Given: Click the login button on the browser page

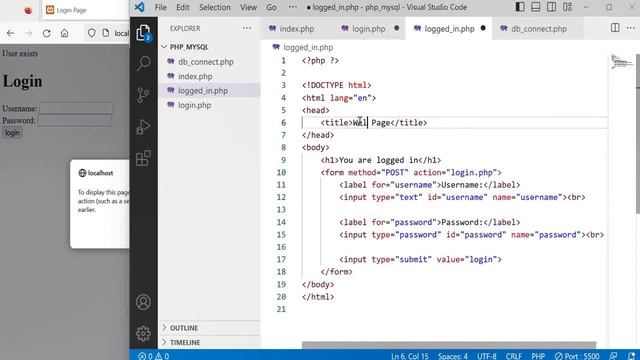Looking at the screenshot, I should [12, 133].
